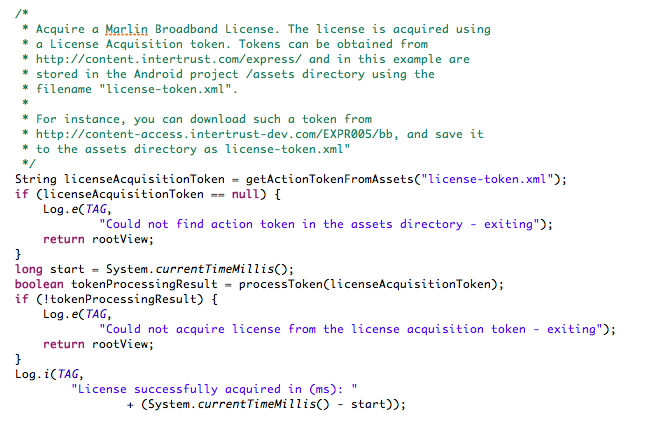Click the "Could not acquire license" string
This screenshot has width=653, height=424.
(353, 329)
